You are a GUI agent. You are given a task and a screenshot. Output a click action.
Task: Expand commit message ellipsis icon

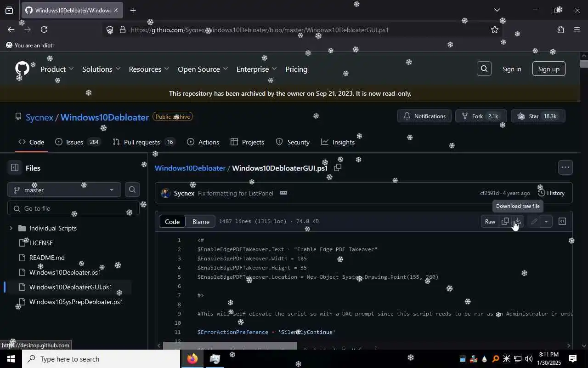point(283,193)
